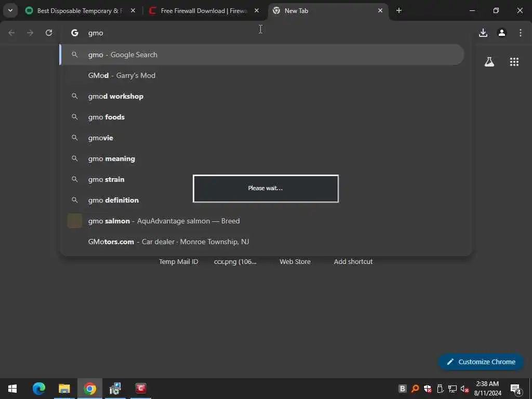532x399 pixels.
Task: Open the Chrome three-dot menu
Action: click(521, 33)
